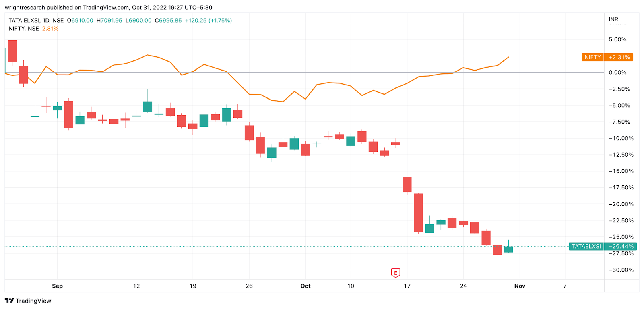644x309 pixels.
Task: Click the 24 date label on time axis
Action: [x=463, y=286]
